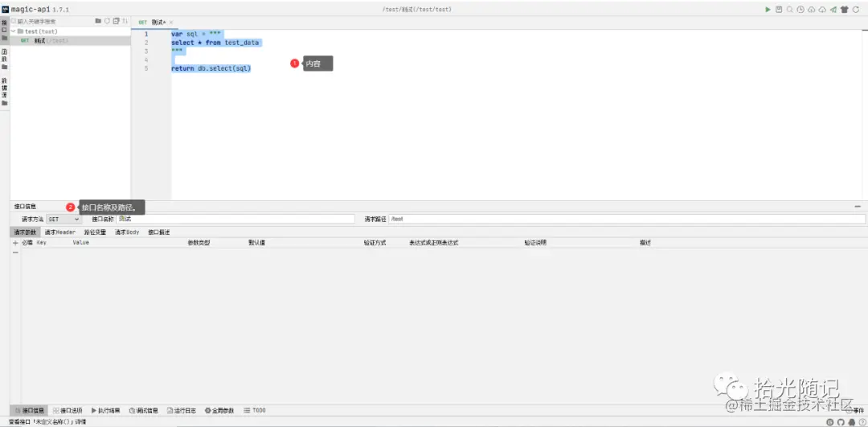Open skin settings via shirt icon
The width and height of the screenshot is (868, 427).
844,10
